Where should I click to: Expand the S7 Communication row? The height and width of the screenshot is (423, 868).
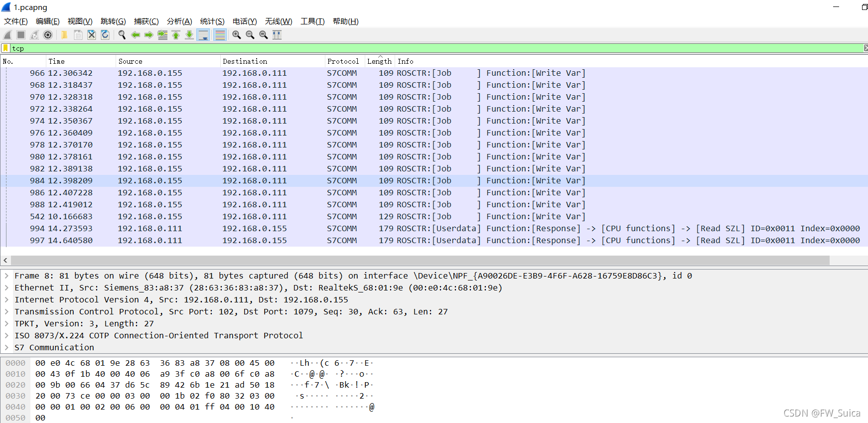pyautogui.click(x=6, y=348)
